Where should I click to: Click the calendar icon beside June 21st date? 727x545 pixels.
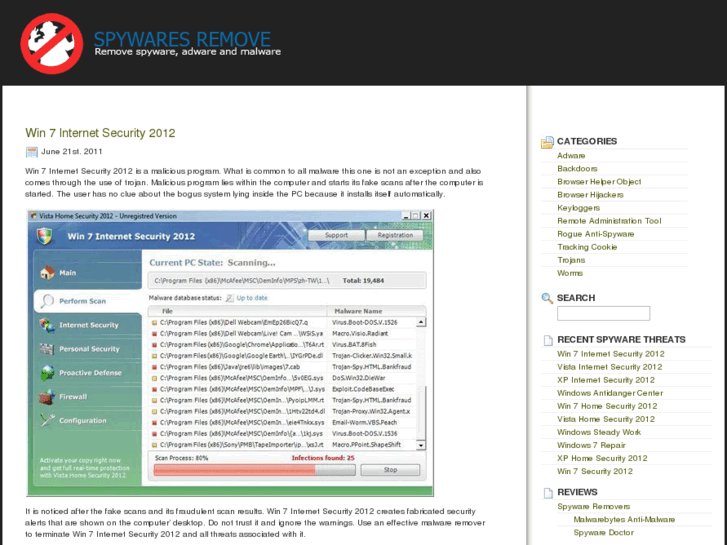tap(32, 152)
